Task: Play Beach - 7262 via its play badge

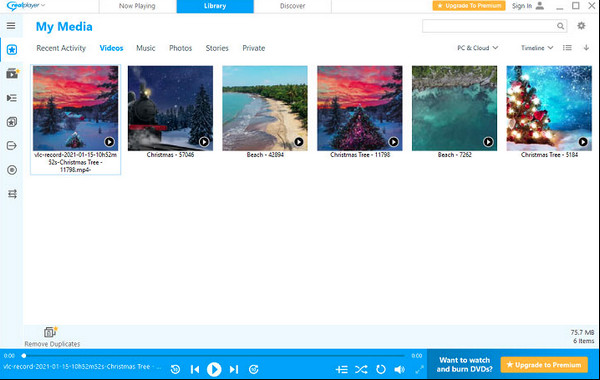Action: (x=488, y=142)
